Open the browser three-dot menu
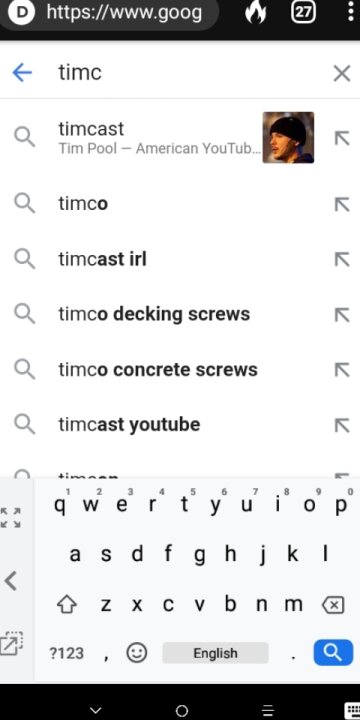Image resolution: width=360 pixels, height=720 pixels. 351,12
